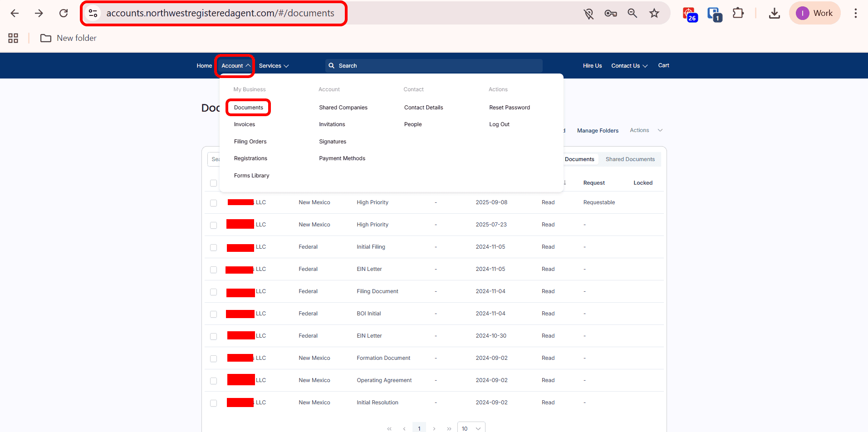Open the extensions puzzle icon
868x432 pixels.
coord(738,13)
